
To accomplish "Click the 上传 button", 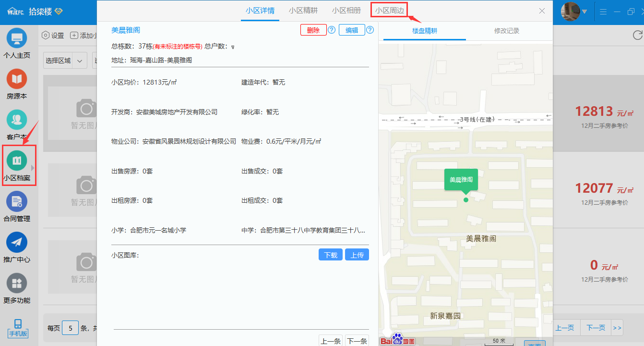I will click(x=357, y=255).
